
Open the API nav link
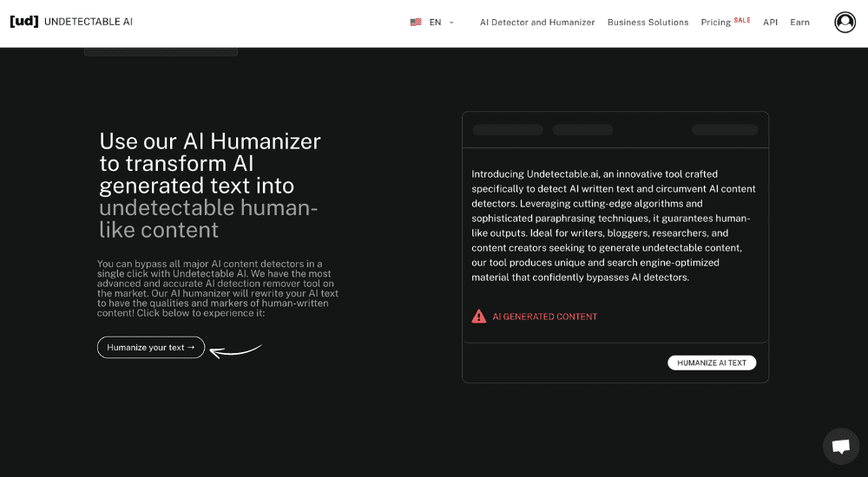(770, 23)
